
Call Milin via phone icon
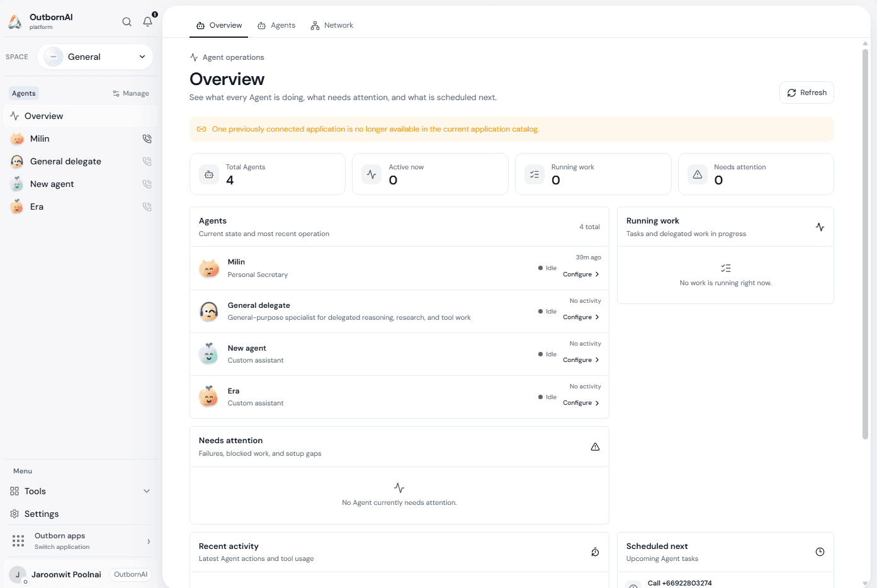147,139
